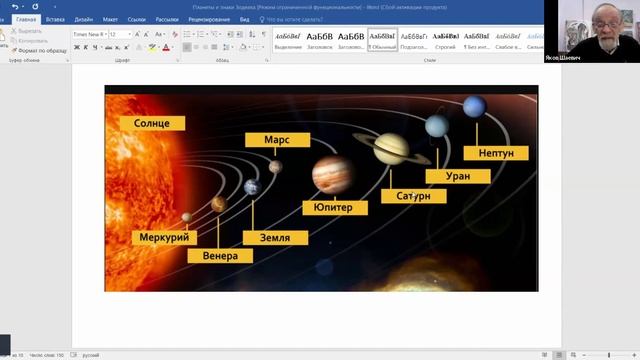Increase paragraph indent
This screenshot has width=640, height=360.
click(240, 34)
